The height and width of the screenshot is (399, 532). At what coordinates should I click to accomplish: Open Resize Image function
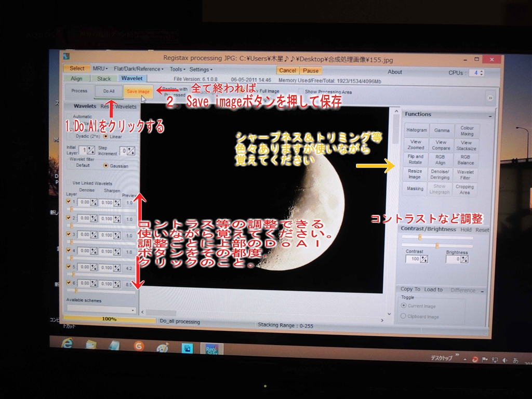pos(415,174)
